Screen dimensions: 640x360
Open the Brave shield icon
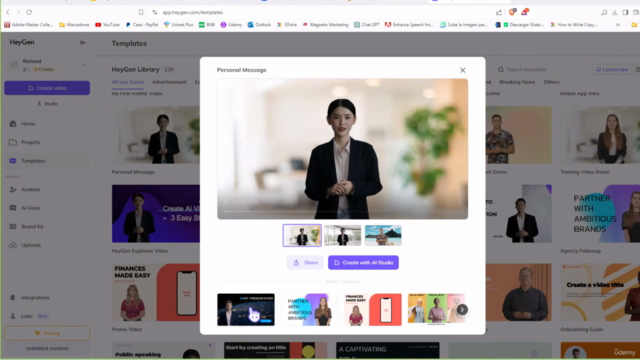512,12
